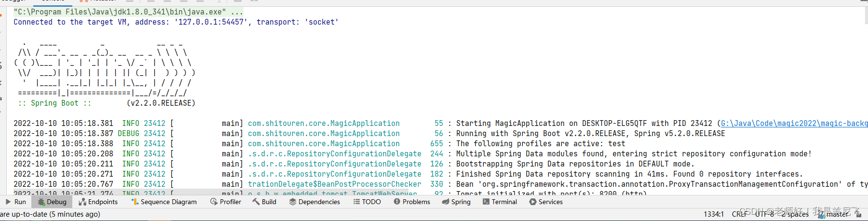The width and height of the screenshot is (868, 221).
Task: Click the java.exe command line at top
Action: [x=128, y=12]
